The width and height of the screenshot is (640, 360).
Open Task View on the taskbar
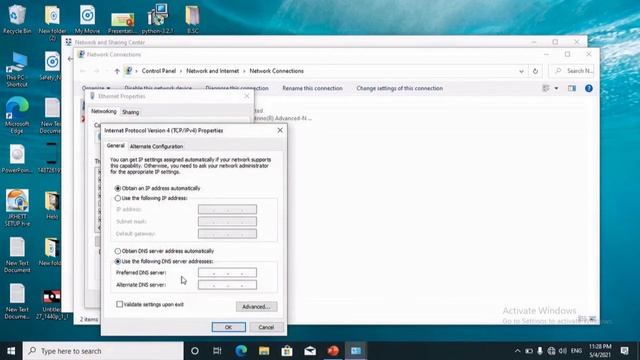point(217,351)
